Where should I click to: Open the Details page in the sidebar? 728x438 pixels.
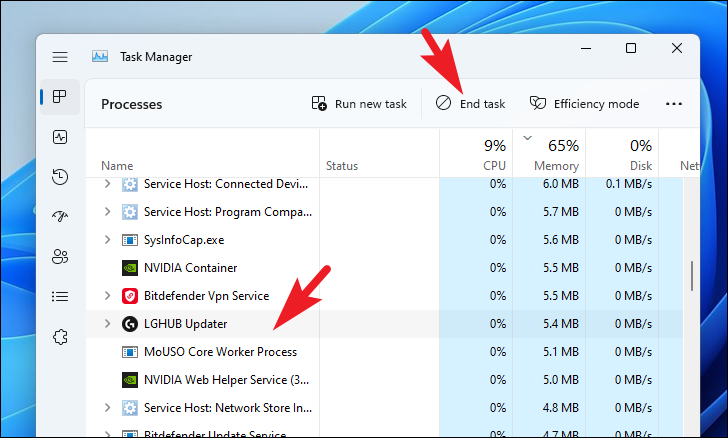click(60, 296)
